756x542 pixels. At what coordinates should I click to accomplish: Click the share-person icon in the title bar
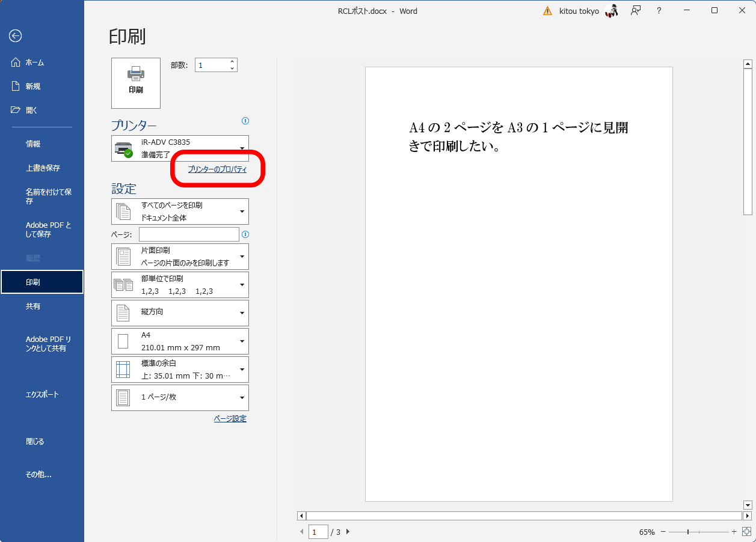635,11
